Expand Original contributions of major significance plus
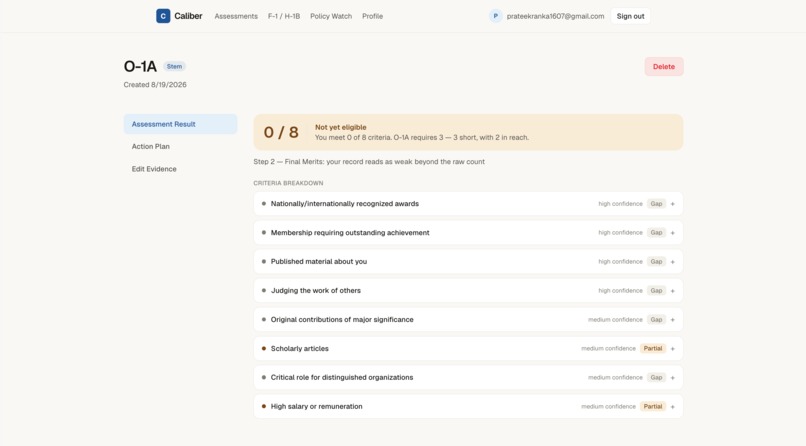The image size is (806, 446). [x=672, y=320]
